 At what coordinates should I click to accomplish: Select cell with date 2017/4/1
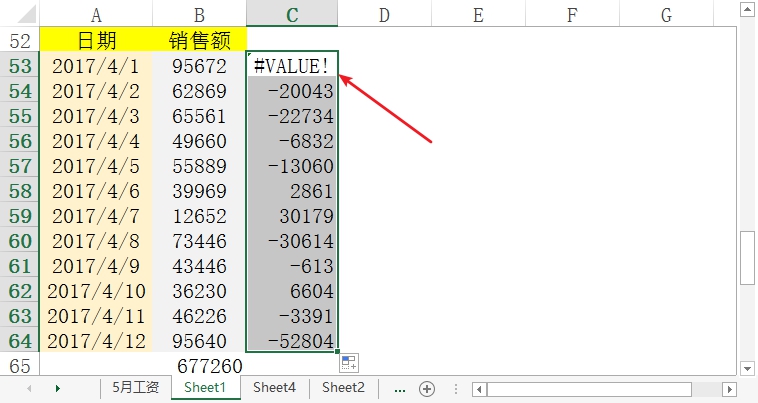[96, 65]
